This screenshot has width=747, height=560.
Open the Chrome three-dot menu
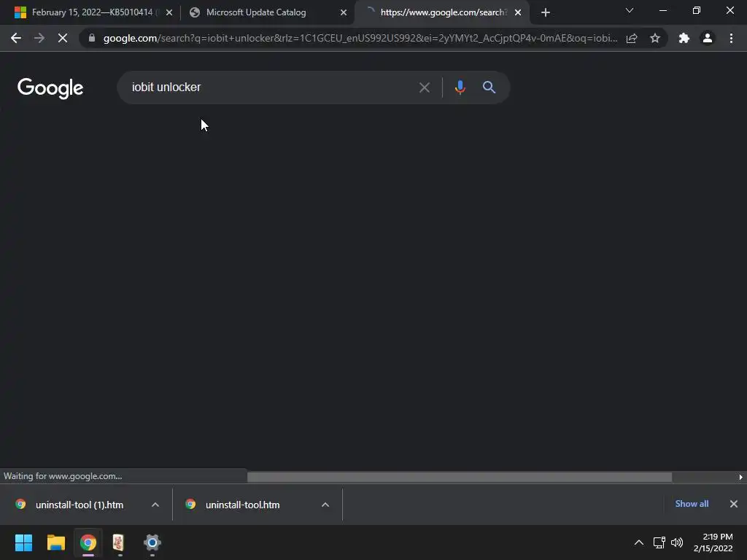pyautogui.click(x=731, y=38)
